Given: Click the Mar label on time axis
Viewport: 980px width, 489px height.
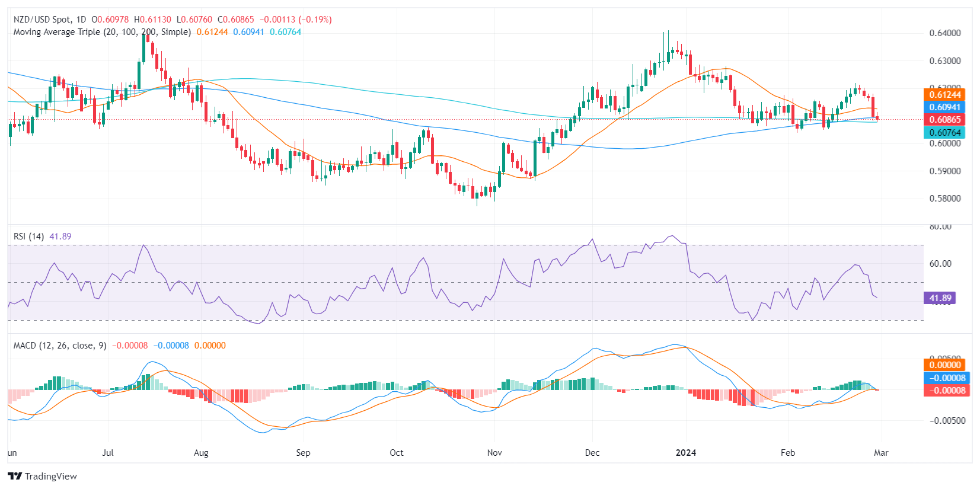Looking at the screenshot, I should click(881, 453).
